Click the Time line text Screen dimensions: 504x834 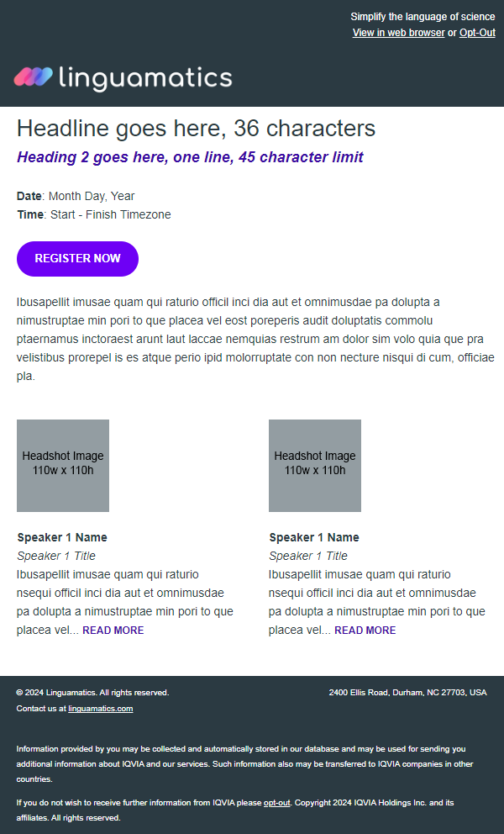pyautogui.click(x=94, y=215)
